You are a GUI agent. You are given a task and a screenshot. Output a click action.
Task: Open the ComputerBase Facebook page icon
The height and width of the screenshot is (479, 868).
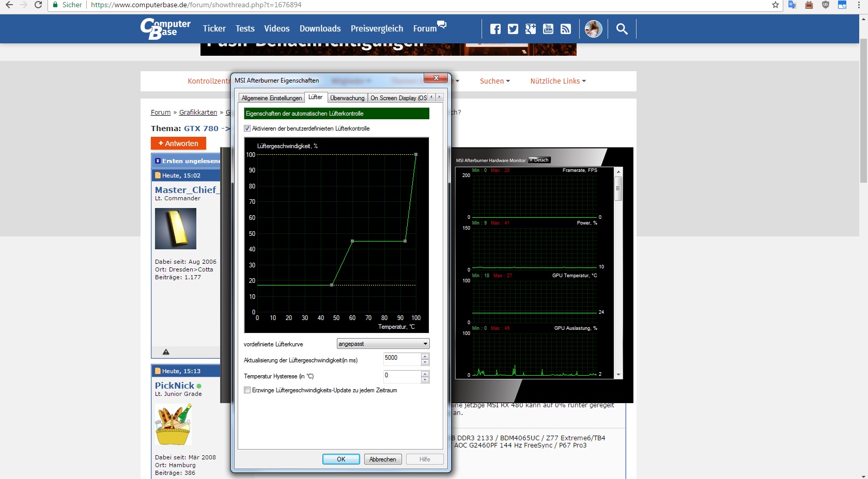[x=495, y=29]
